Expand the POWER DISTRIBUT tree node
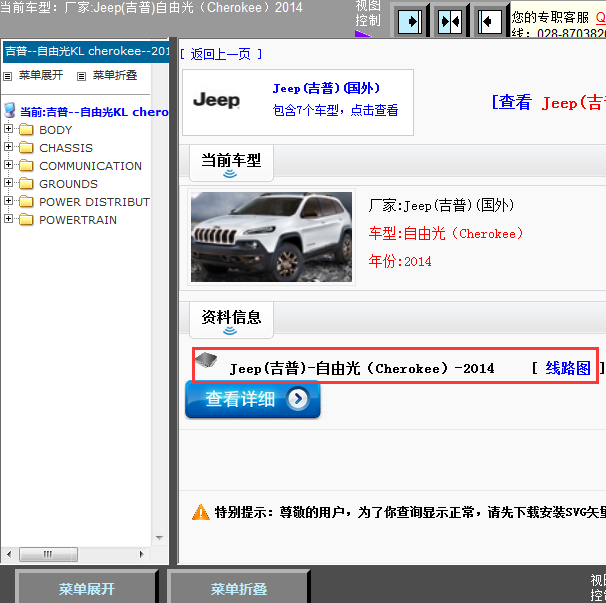Viewport: 606px width, 603px height. 8,201
